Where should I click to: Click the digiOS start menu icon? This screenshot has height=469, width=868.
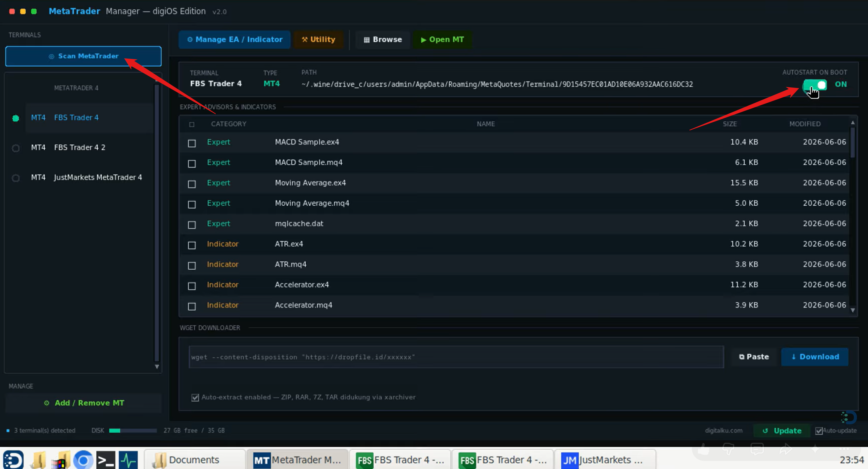click(x=13, y=460)
